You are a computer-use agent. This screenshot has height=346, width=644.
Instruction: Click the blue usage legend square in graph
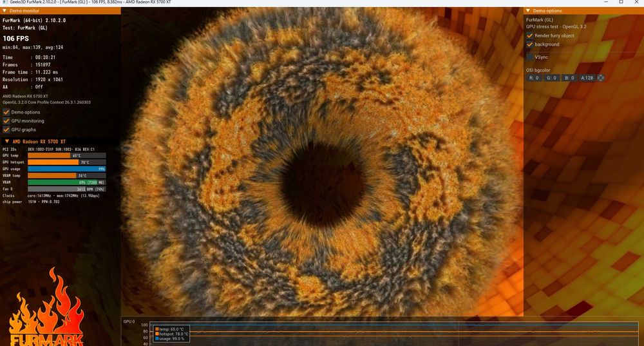pyautogui.click(x=157, y=339)
